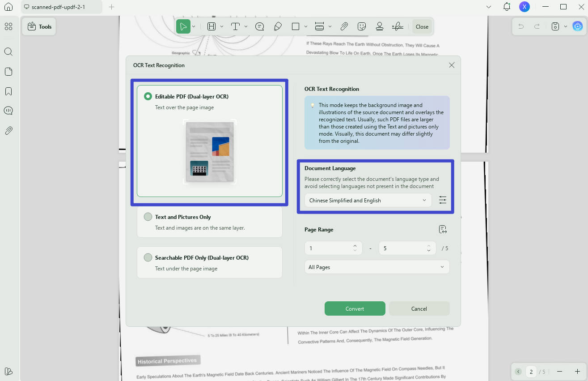Click the end page field showing 5
The width and height of the screenshot is (588, 381).
pyautogui.click(x=407, y=248)
